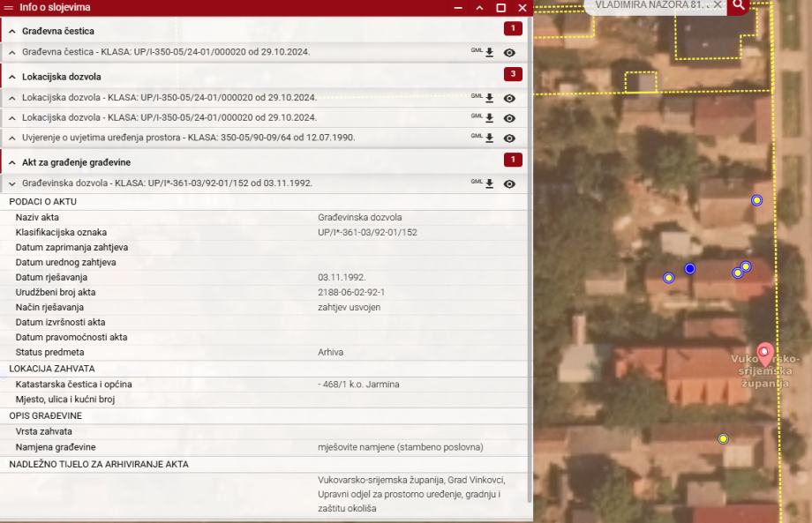Collapse the Građevna čestica section
The width and height of the screenshot is (812, 523).
12,32
